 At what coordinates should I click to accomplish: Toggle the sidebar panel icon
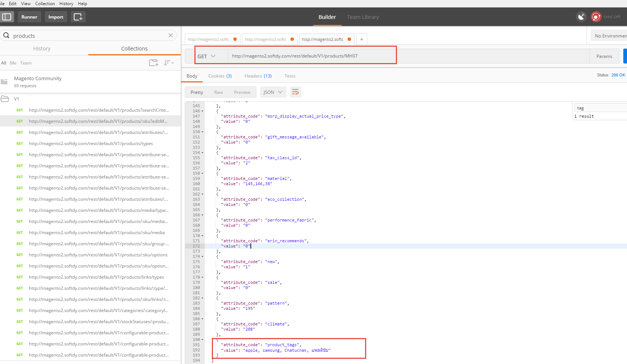click(x=7, y=17)
